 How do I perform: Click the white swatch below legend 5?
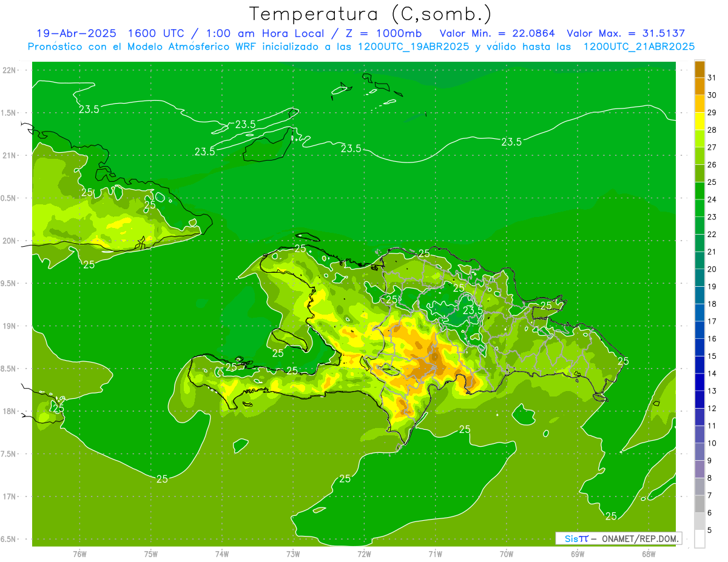[x=699, y=539]
